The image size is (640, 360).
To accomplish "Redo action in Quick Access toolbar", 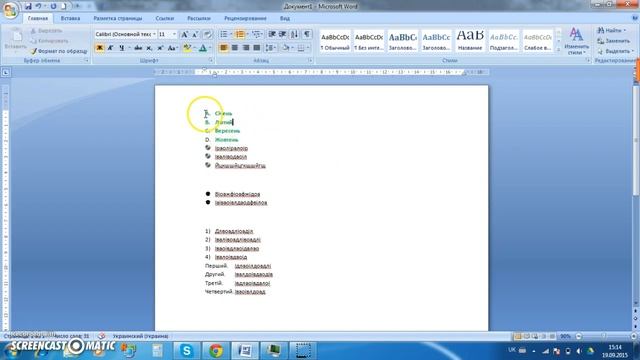I will (53, 6).
